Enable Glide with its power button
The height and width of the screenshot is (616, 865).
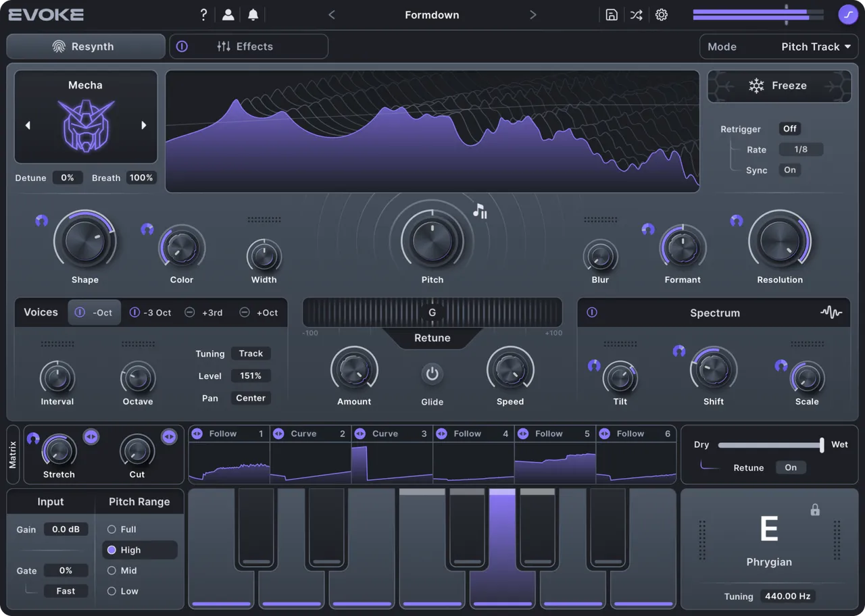point(432,372)
